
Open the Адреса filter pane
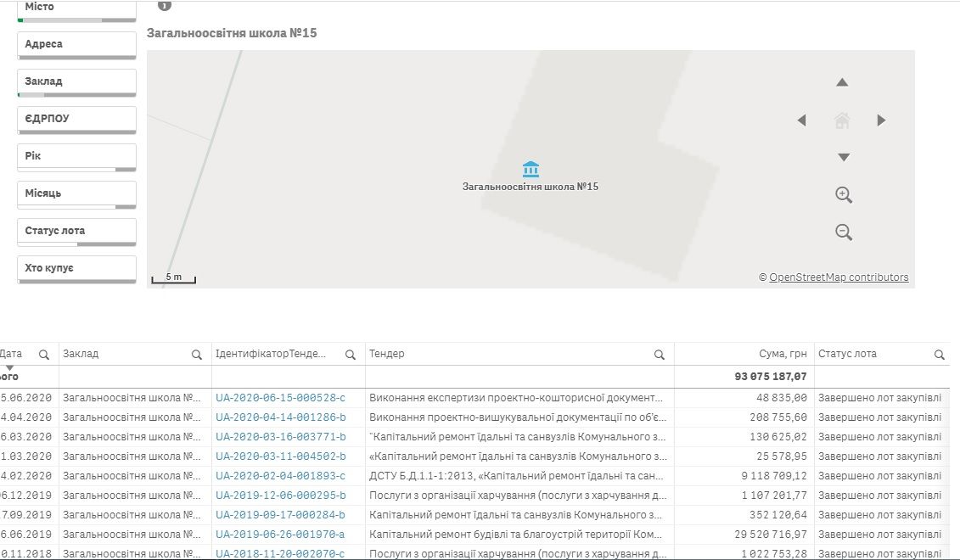76,44
